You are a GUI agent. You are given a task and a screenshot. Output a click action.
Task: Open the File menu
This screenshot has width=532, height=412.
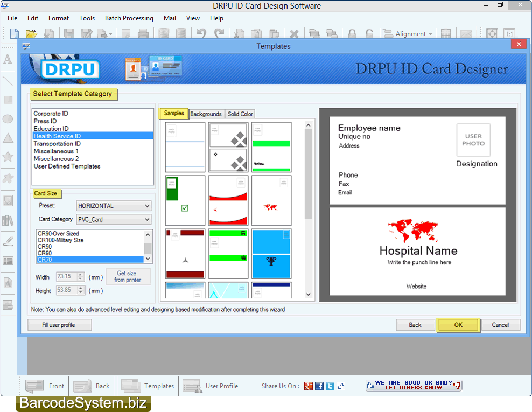pyautogui.click(x=12, y=18)
